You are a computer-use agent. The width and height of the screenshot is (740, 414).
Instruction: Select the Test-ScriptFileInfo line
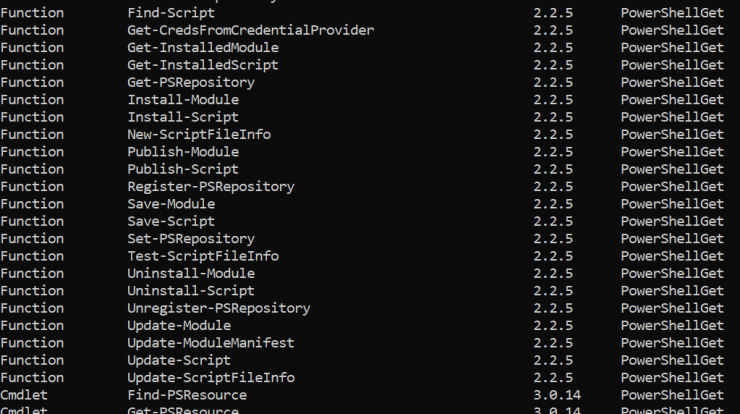click(203, 256)
